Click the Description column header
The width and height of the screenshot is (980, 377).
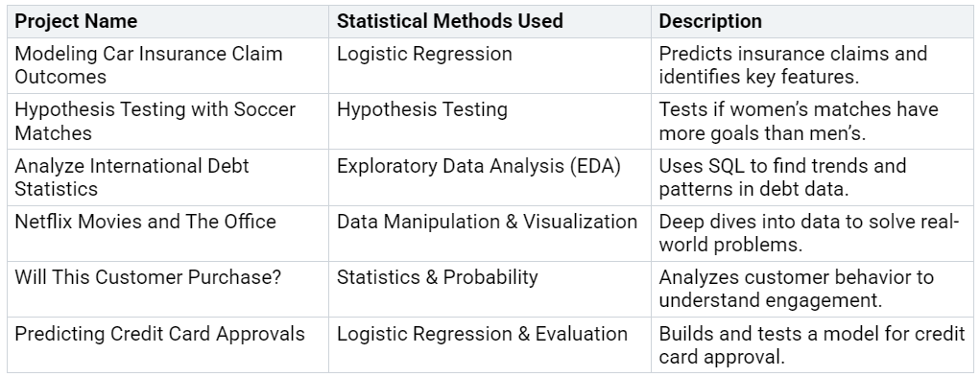[812, 21]
